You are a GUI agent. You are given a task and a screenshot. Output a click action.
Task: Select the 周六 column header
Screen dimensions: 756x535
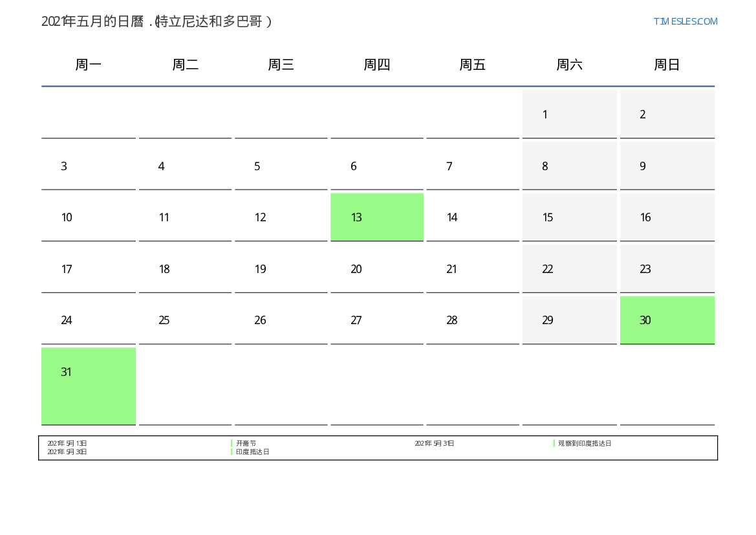click(569, 65)
